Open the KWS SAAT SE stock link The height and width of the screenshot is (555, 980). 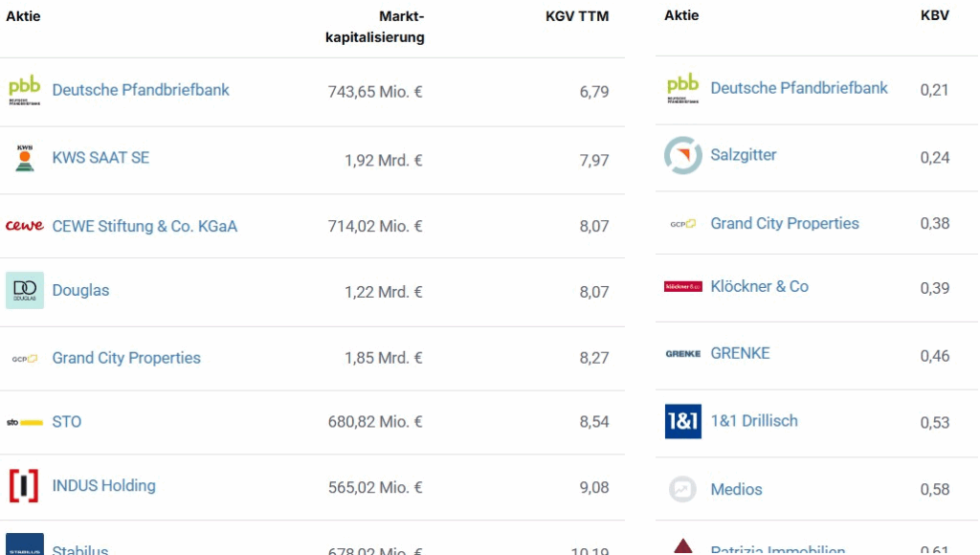[100, 158]
